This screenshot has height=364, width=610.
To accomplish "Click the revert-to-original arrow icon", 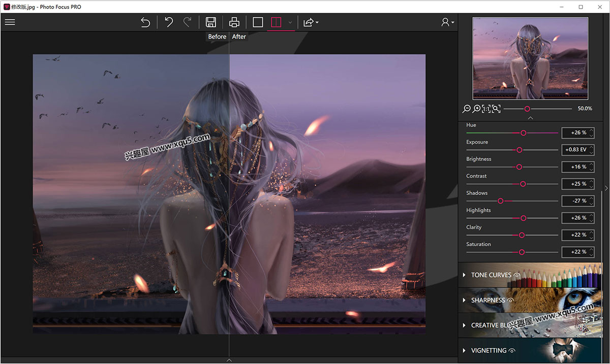I will 145,22.
